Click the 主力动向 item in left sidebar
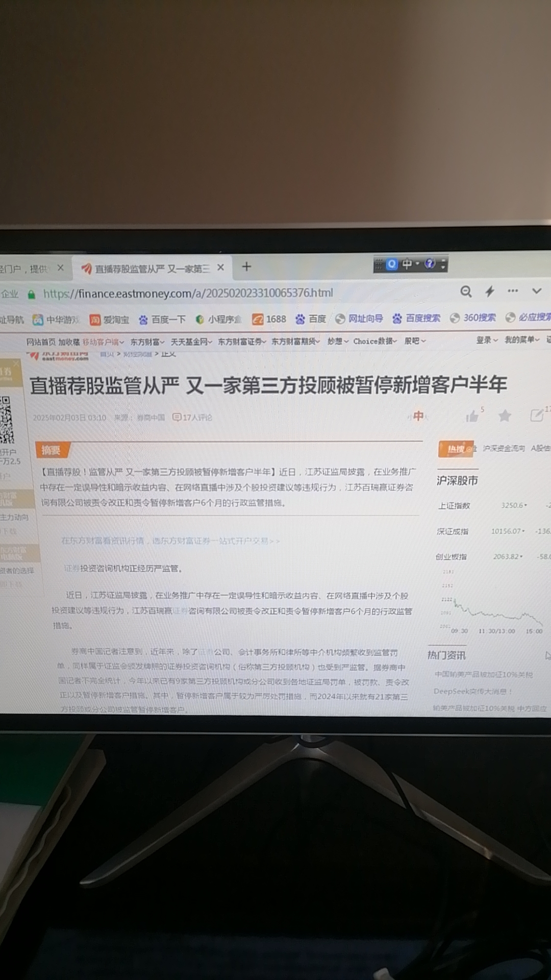 [14, 517]
